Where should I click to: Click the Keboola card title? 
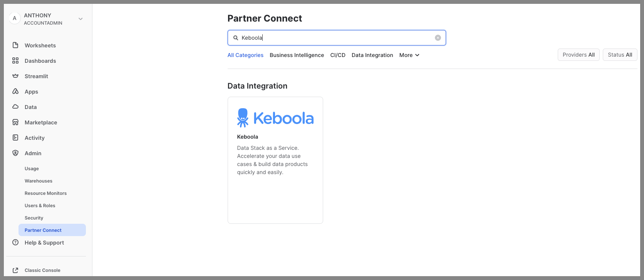(x=248, y=137)
